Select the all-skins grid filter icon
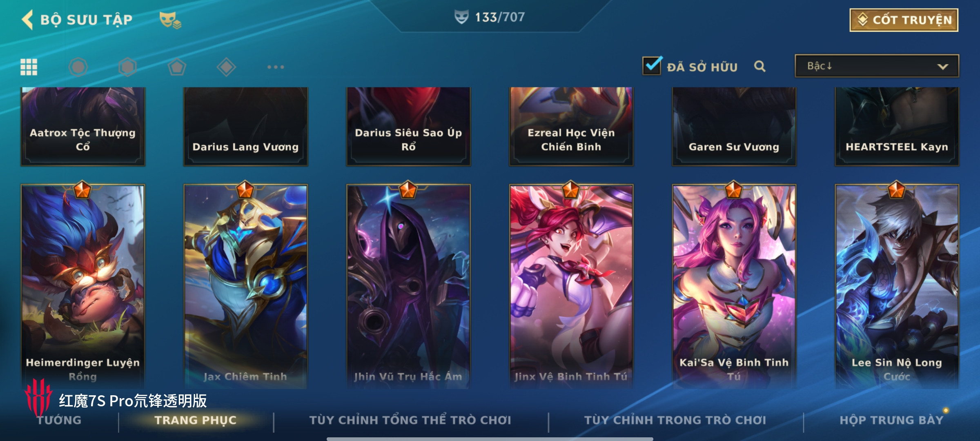980x441 pixels. [x=29, y=67]
